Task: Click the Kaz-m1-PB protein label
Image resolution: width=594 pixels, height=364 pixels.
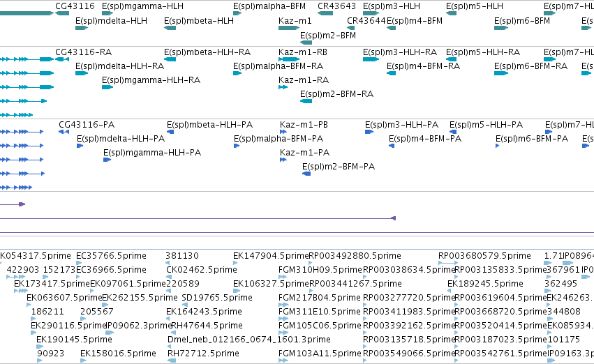Action: [x=304, y=125]
